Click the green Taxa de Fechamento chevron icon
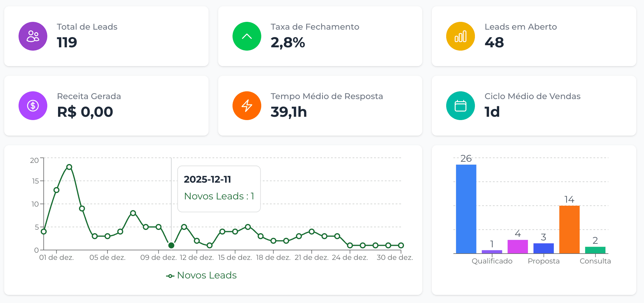This screenshot has height=303, width=644. [247, 36]
